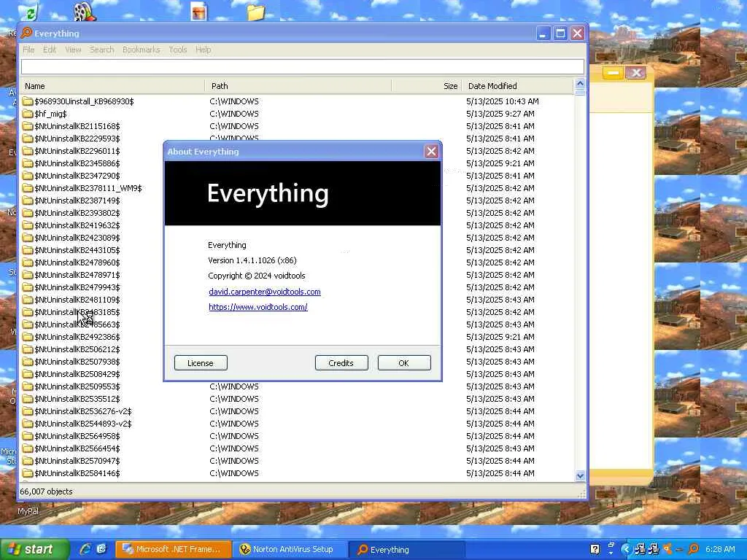The image size is (747, 560).
Task: Click the OK button in About Everything
Action: [404, 363]
